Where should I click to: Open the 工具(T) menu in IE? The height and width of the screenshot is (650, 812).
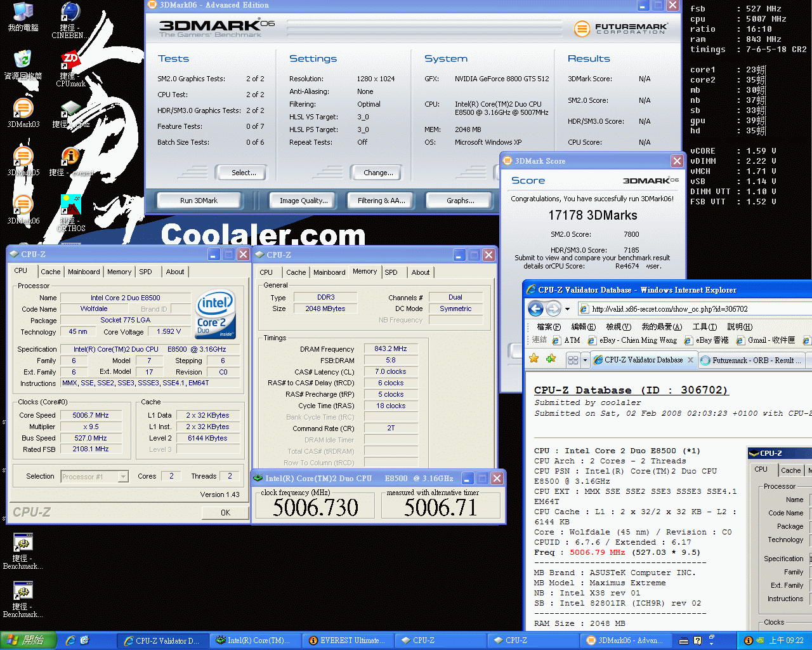coord(704,326)
